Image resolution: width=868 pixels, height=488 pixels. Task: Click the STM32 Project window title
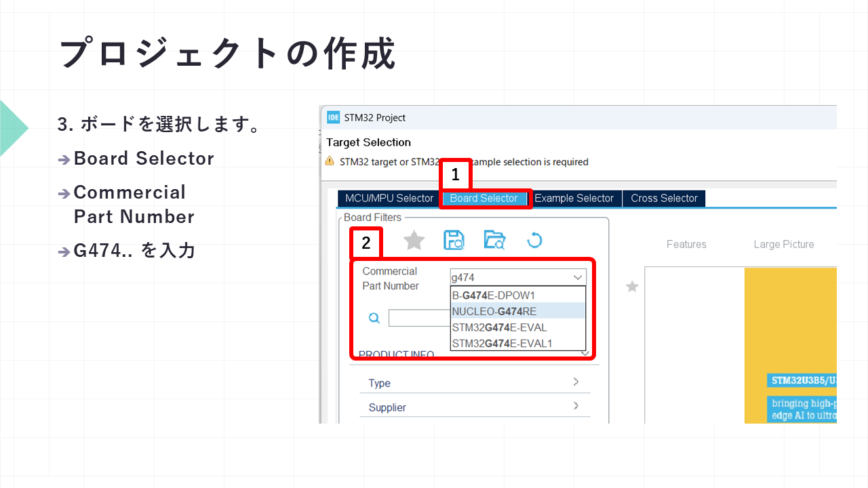tap(376, 117)
